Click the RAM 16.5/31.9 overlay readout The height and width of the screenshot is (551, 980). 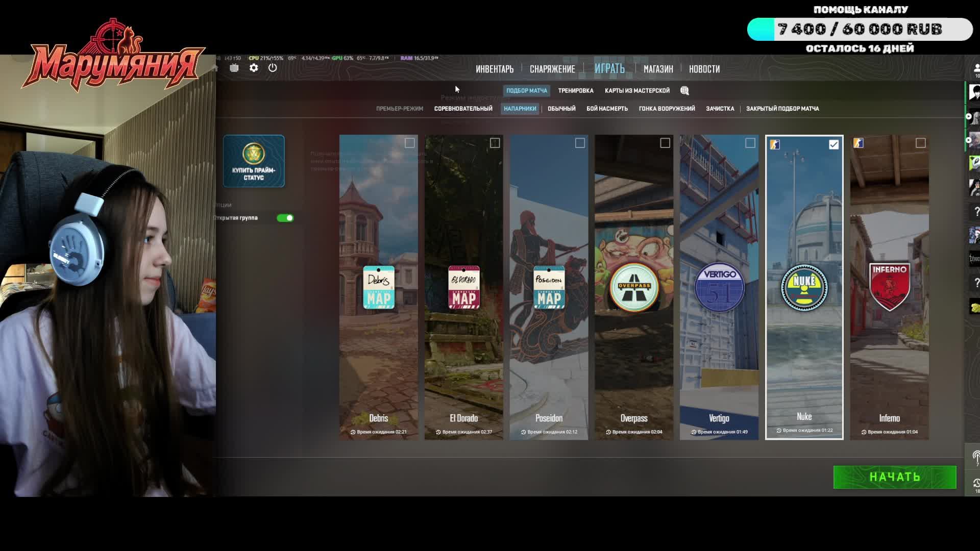420,58
